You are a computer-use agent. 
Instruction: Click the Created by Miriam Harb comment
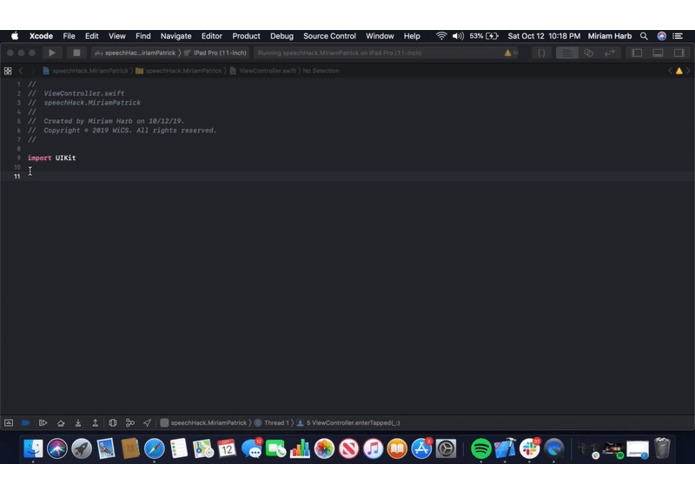click(106, 121)
